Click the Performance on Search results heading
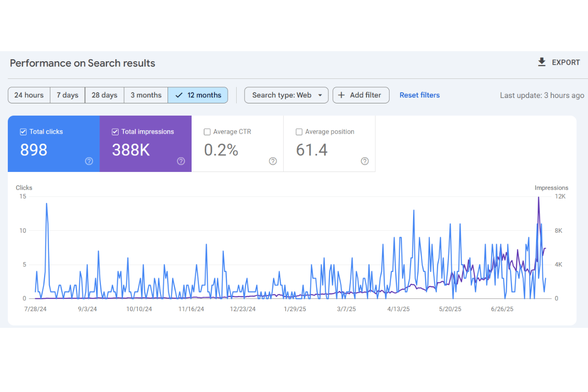 (x=82, y=63)
